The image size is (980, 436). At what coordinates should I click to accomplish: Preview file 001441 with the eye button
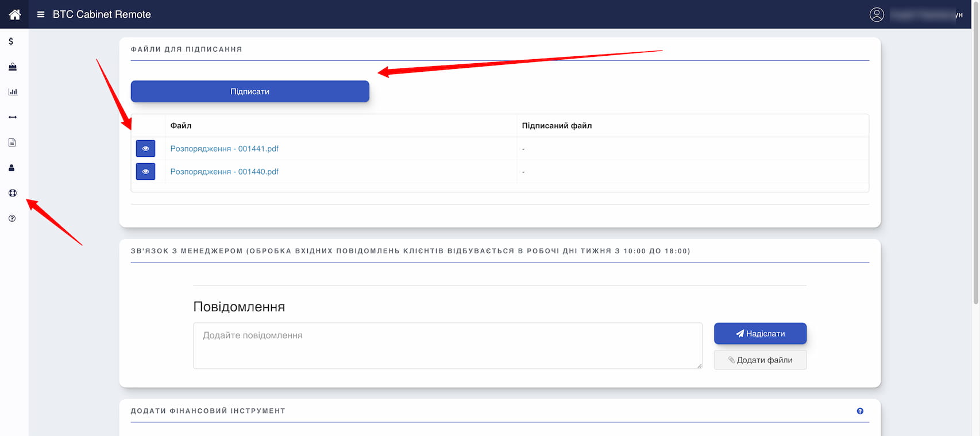click(x=145, y=149)
